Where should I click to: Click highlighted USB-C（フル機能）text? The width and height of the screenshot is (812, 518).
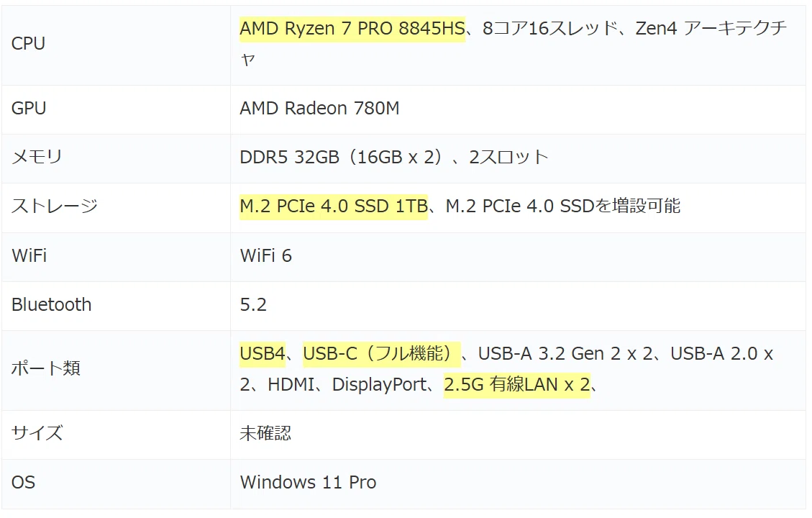click(x=382, y=354)
